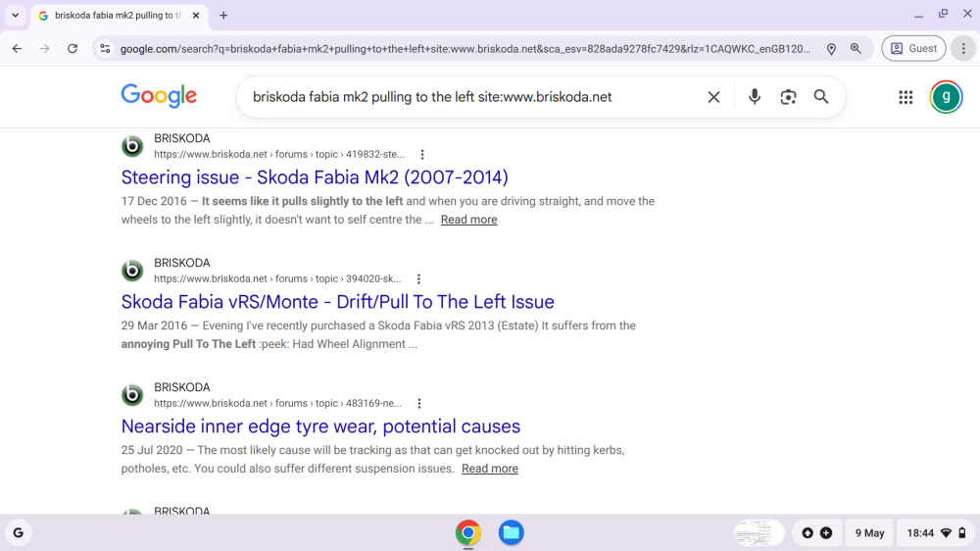
Task: Open location permission icon in address bar
Action: [x=831, y=48]
